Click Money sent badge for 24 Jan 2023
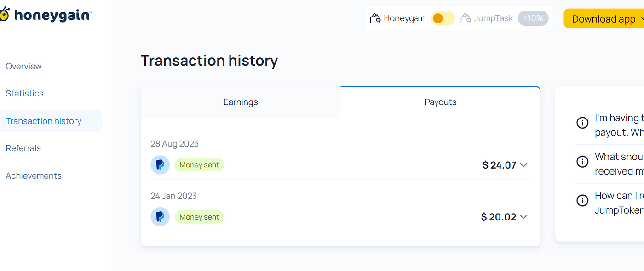This screenshot has height=271, width=644. (199, 217)
